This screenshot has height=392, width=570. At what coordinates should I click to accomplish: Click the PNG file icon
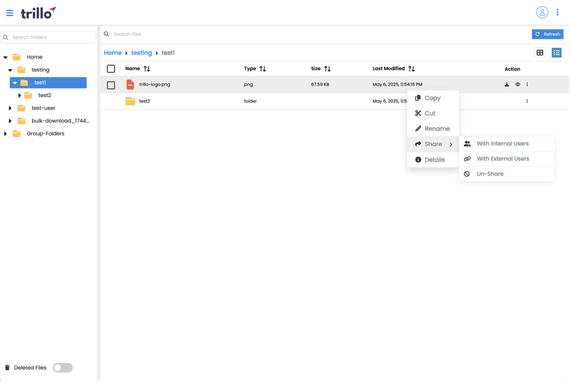tap(130, 84)
